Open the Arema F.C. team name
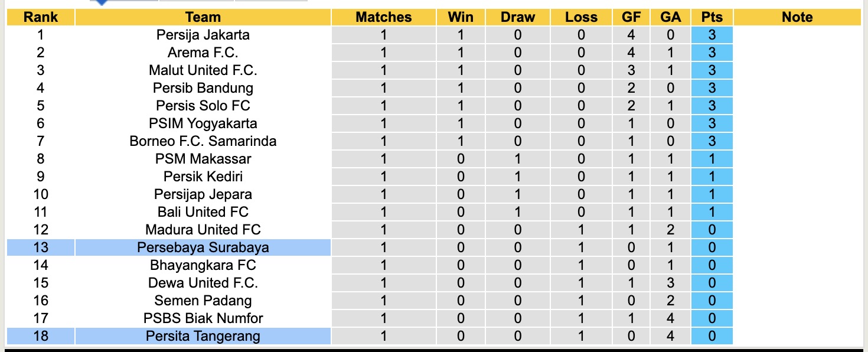Viewport: 868px width, 352px height. [x=203, y=53]
